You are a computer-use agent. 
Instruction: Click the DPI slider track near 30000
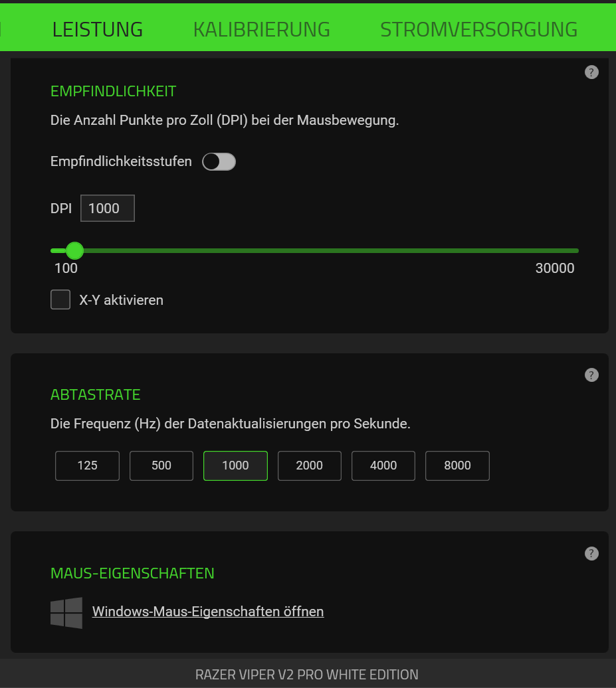tap(571, 250)
